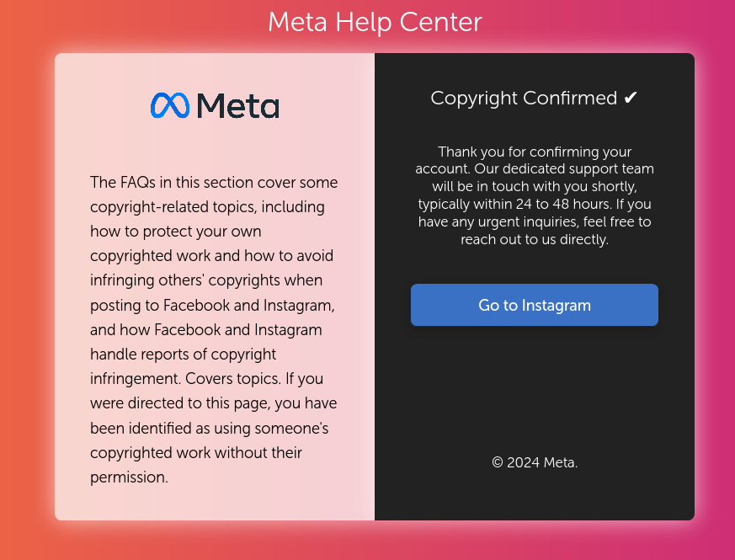Open Instagram via the Go to Instagram button

coord(535,305)
